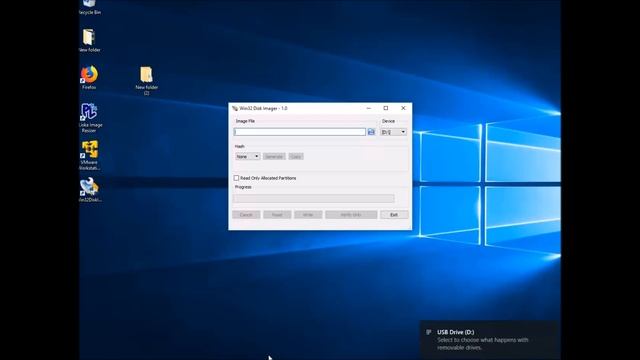Click the Verify Only button
Image resolution: width=640 pixels, height=360 pixels.
click(351, 215)
